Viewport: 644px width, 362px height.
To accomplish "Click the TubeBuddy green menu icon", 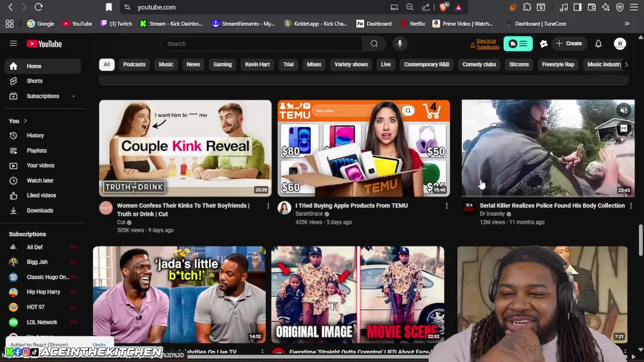I will click(518, 44).
